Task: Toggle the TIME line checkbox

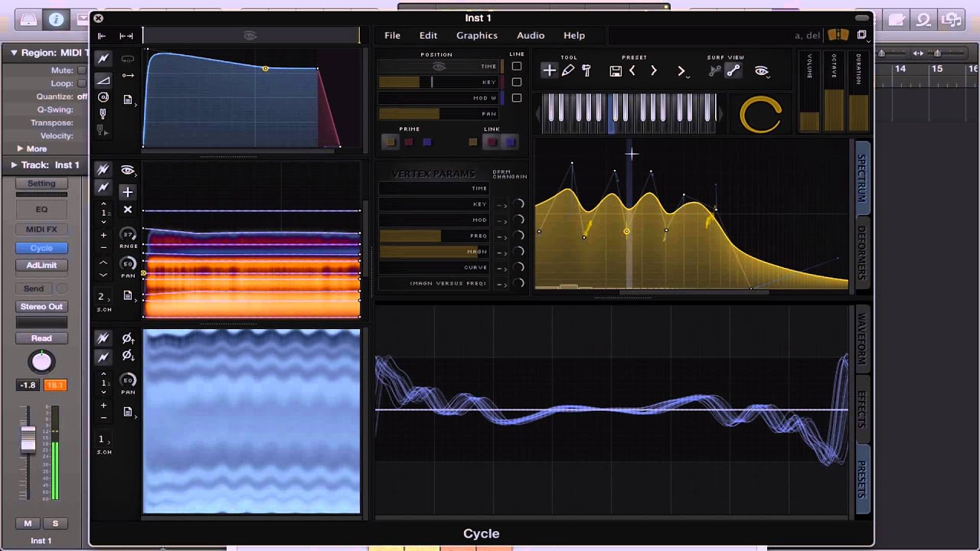Action: tap(517, 67)
